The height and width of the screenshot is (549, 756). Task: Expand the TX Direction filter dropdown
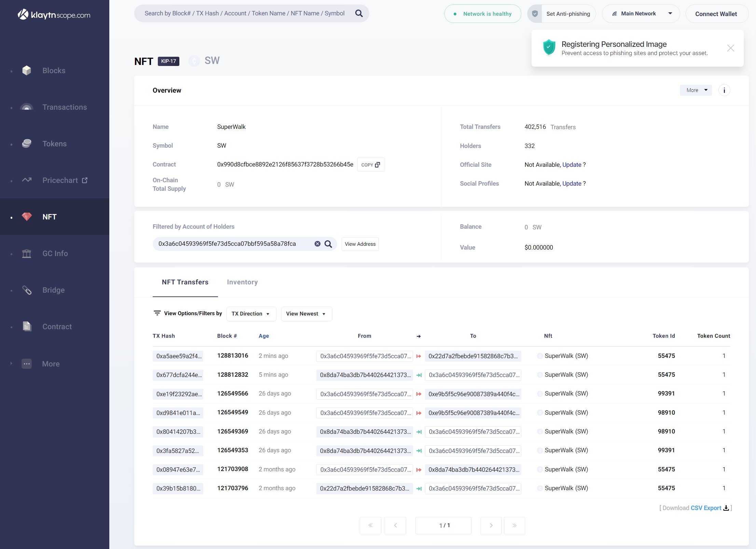[251, 314]
